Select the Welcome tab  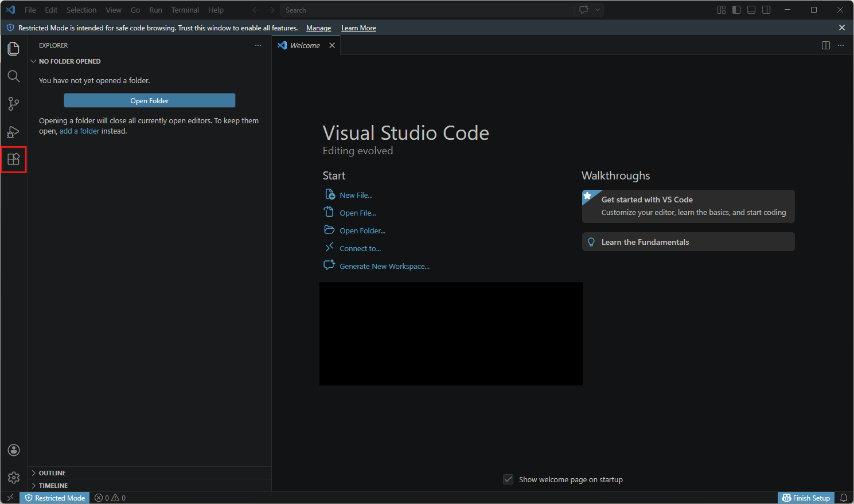pyautogui.click(x=305, y=45)
